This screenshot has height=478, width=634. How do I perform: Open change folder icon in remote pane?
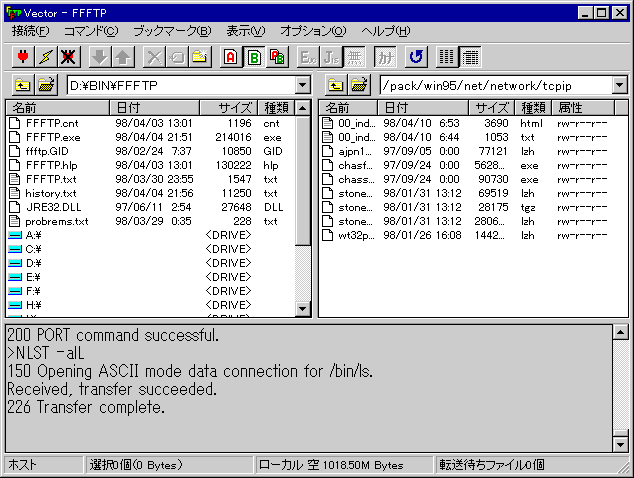pyautogui.click(x=359, y=85)
